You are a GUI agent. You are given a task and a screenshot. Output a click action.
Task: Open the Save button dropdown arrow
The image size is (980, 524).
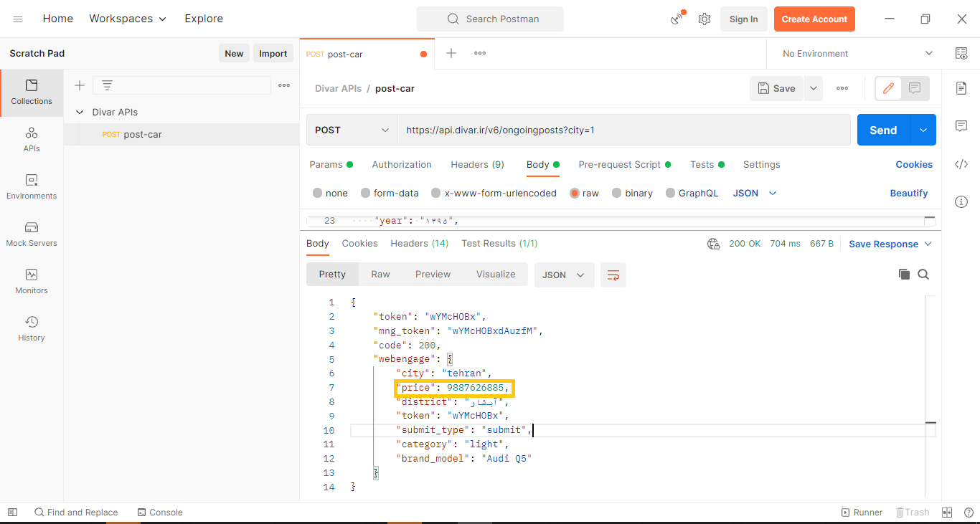point(814,88)
